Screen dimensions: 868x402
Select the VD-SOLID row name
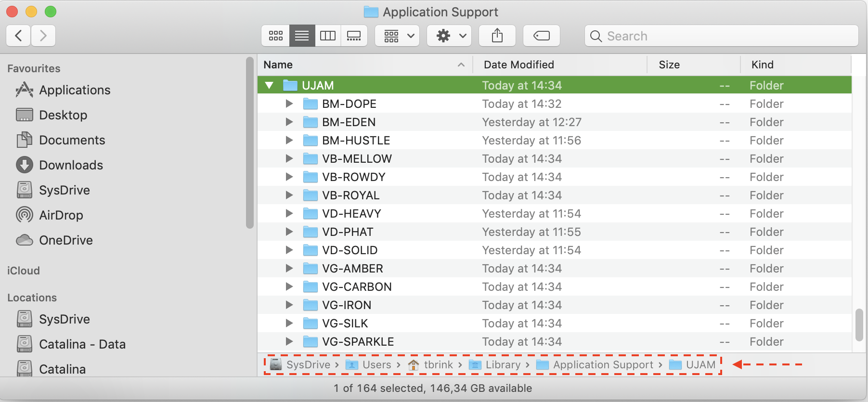click(x=350, y=250)
